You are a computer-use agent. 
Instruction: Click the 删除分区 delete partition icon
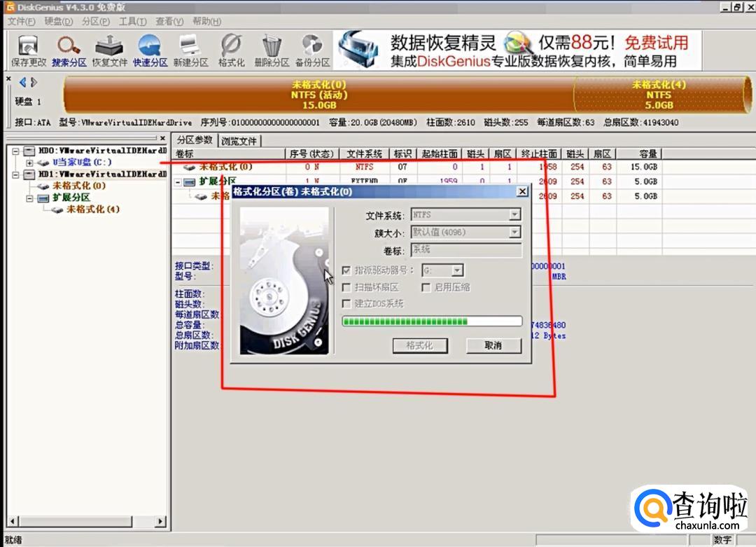tap(272, 51)
